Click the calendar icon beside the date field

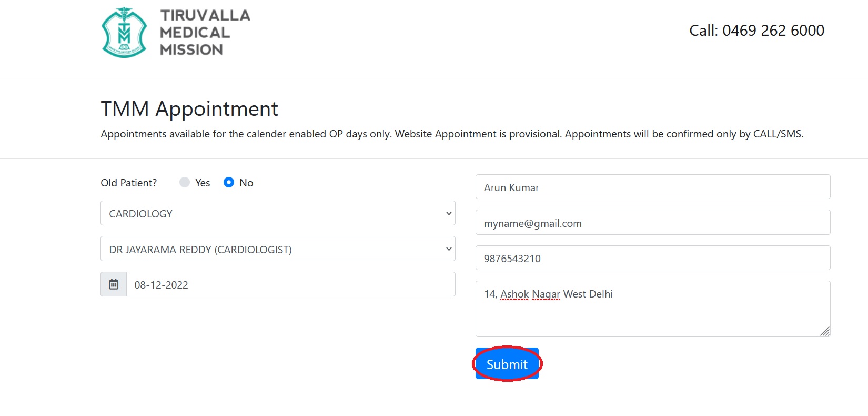tap(114, 284)
